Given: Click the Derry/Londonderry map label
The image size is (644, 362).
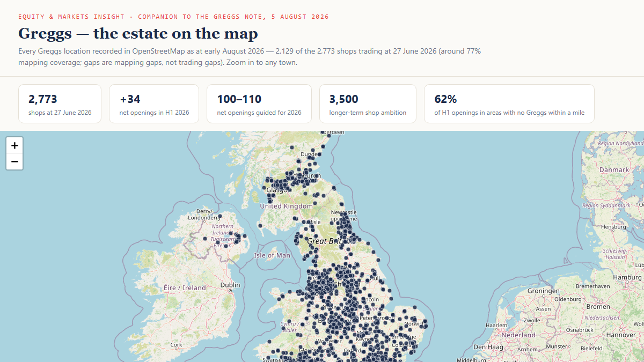Looking at the screenshot, I should pos(204,215).
